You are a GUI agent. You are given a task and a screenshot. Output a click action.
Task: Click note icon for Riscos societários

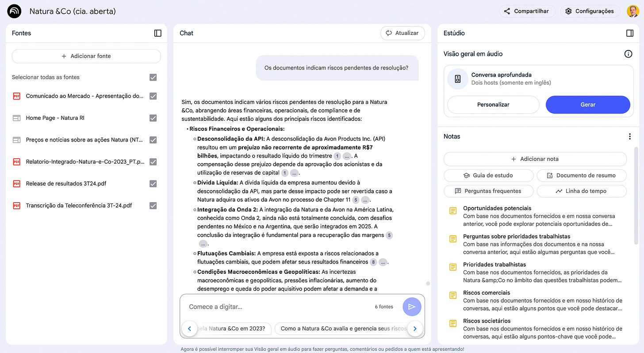click(453, 323)
